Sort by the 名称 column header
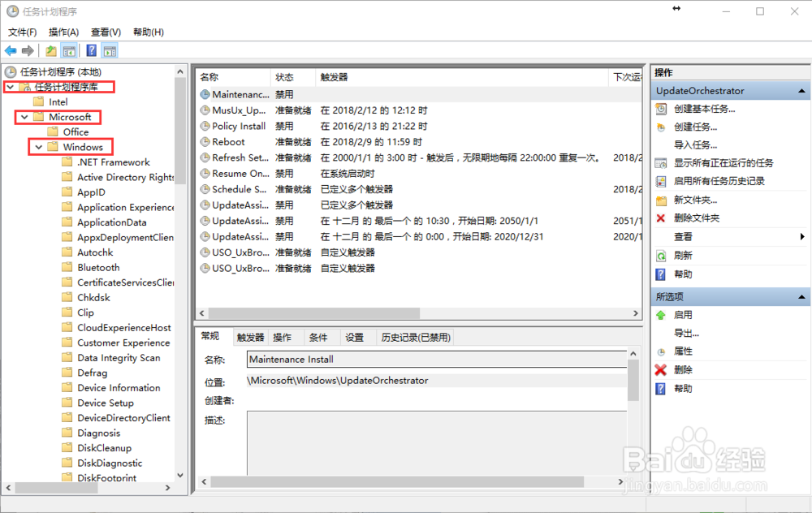 tap(234, 77)
